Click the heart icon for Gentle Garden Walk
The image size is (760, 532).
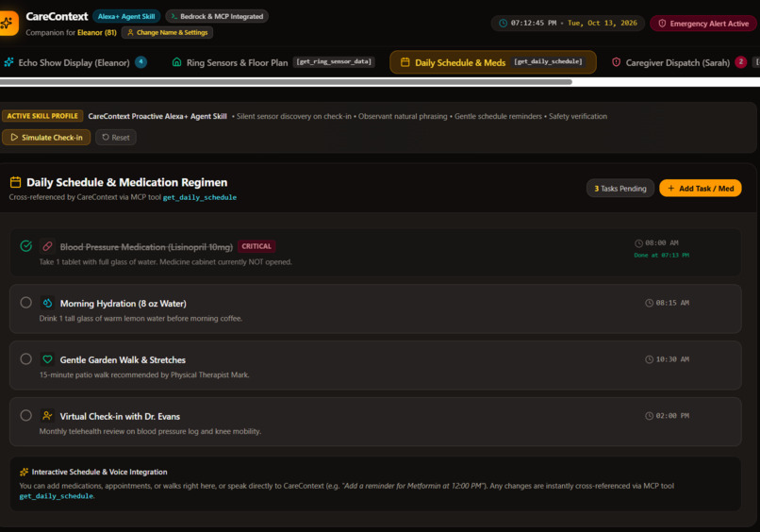[47, 359]
